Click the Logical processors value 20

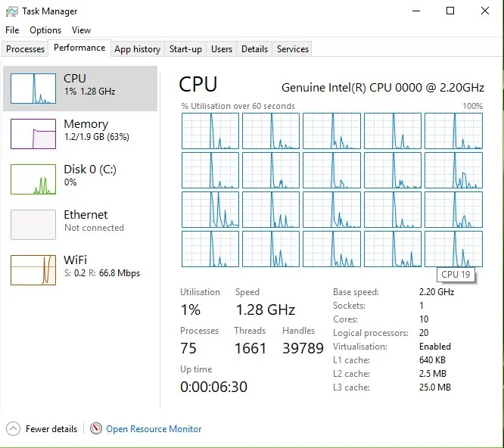(424, 333)
